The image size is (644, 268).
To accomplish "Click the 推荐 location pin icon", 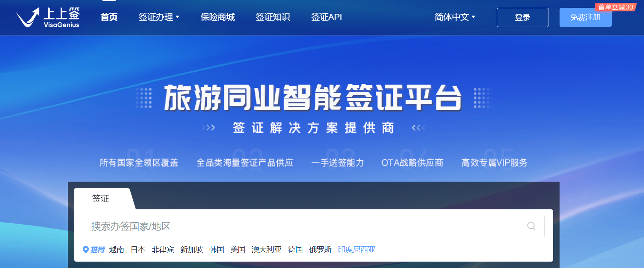I will (x=86, y=250).
